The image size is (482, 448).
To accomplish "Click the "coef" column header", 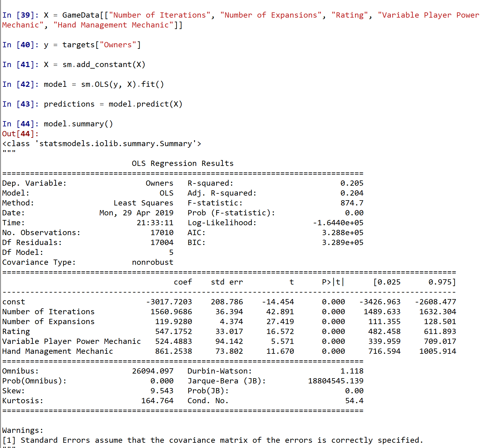I will (x=183, y=282).
